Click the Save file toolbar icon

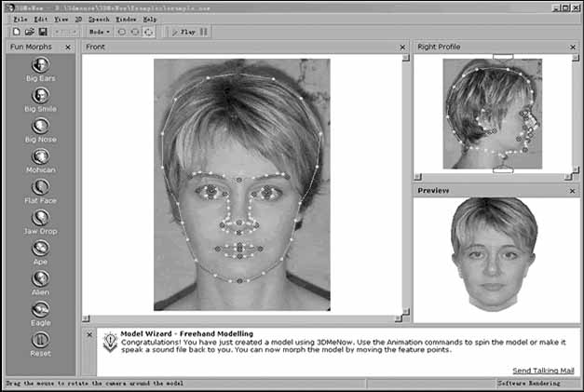41,32
